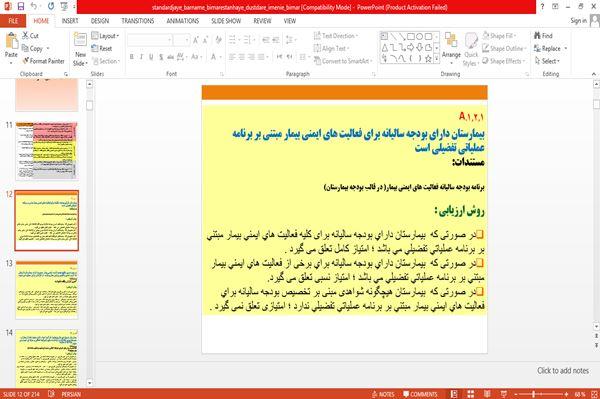Open the Shape Outline dropdown
This screenshot has width=600, height=399.
(x=504, y=48)
